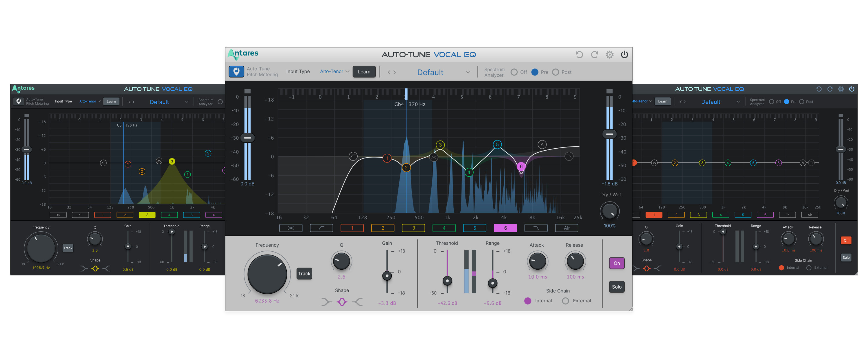Click green EQ node 4 on center graph
The image size is (868, 362).
469,172
